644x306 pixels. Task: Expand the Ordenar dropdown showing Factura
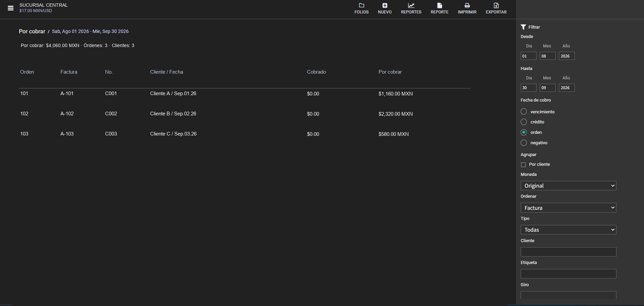click(568, 208)
